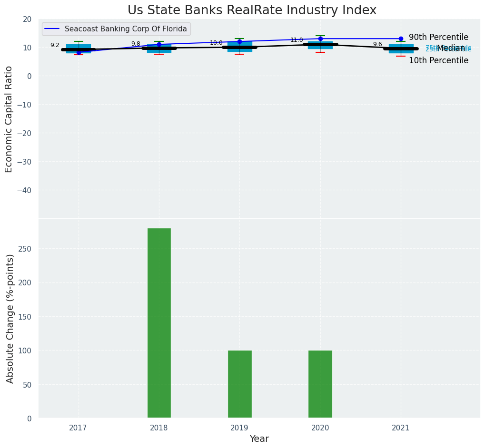Click the 9.6 median value label
The height and width of the screenshot is (448, 485).
[x=377, y=44]
